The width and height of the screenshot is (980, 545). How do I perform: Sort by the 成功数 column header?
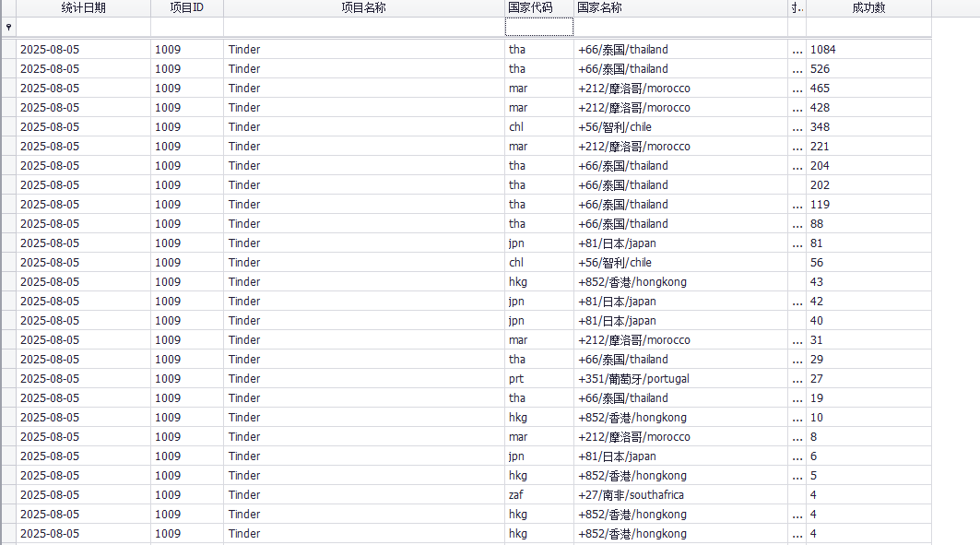868,8
